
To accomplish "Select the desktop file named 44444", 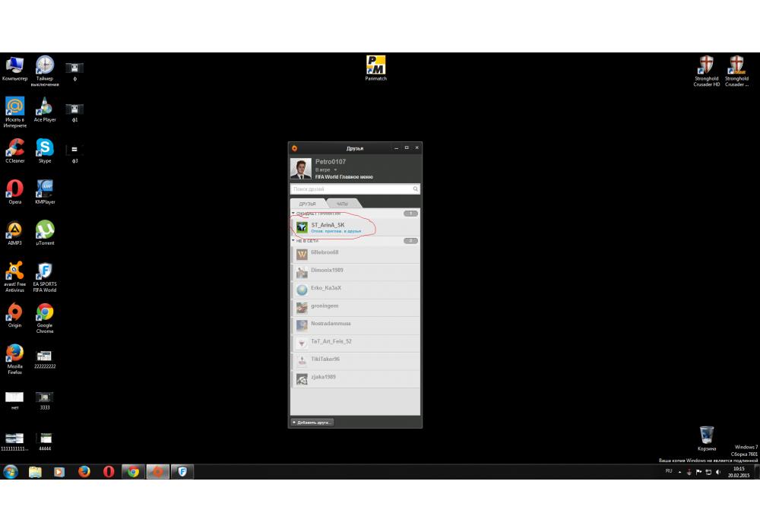I will coord(45,442).
